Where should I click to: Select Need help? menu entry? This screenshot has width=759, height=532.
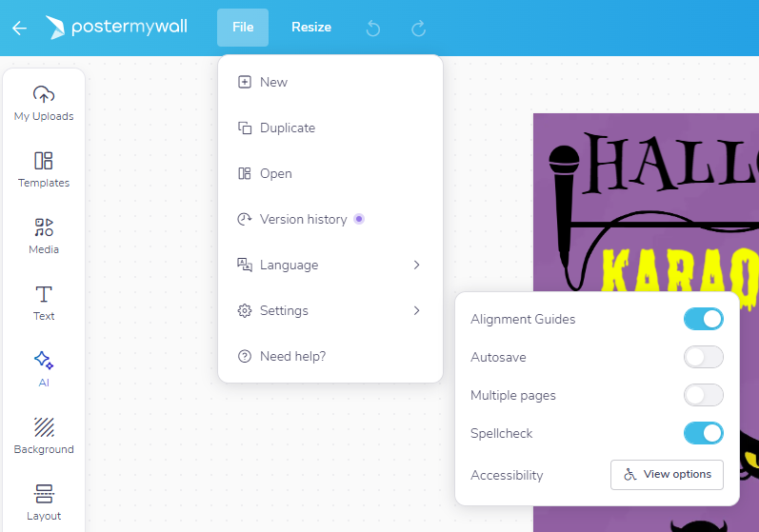click(x=330, y=357)
